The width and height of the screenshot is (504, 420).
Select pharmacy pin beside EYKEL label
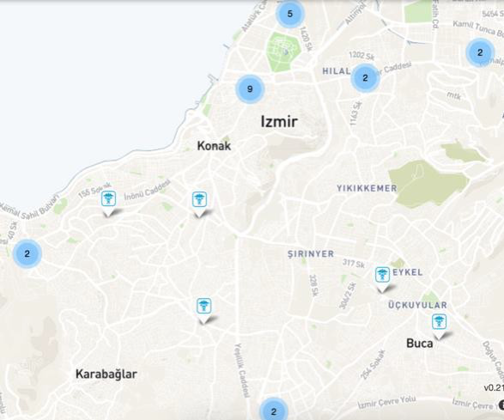pos(382,279)
